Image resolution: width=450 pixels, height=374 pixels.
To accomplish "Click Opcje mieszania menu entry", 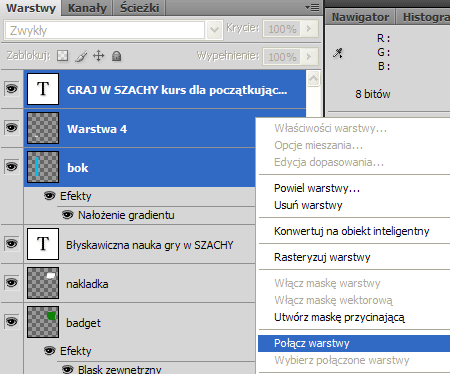I will 318,145.
